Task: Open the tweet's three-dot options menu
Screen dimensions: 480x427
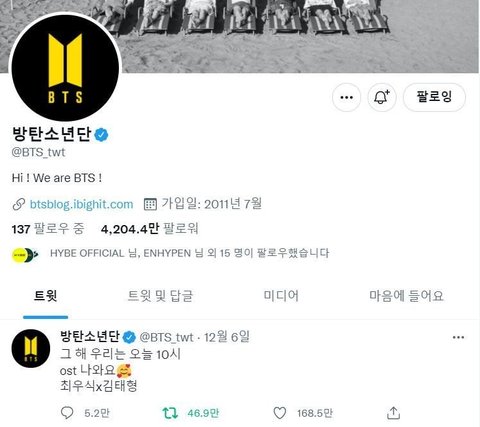Action: [458, 337]
